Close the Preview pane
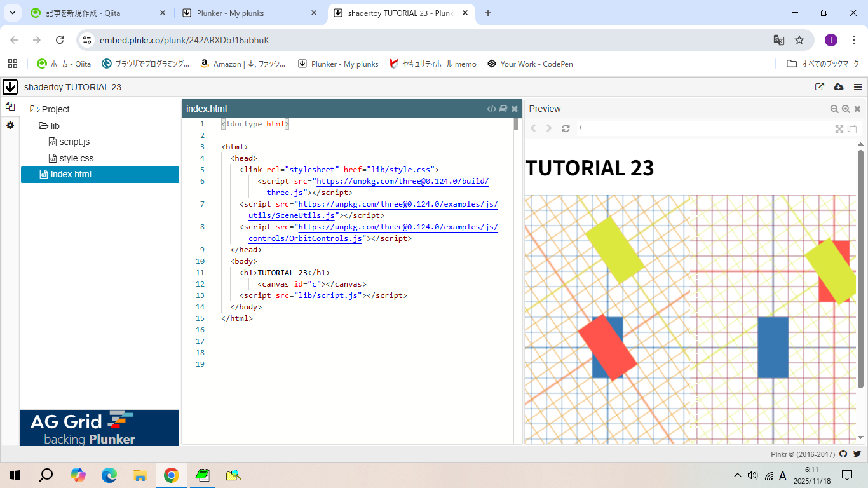868x488 pixels. [x=857, y=109]
